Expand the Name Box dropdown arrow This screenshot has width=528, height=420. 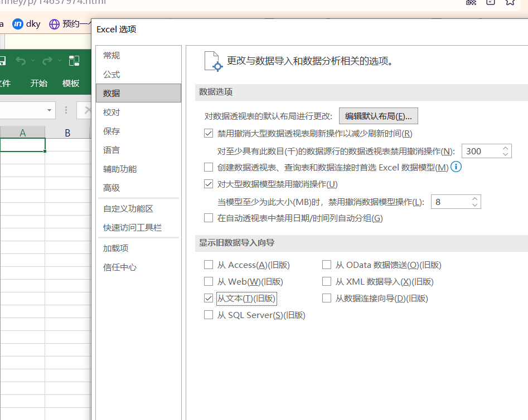pyautogui.click(x=49, y=110)
